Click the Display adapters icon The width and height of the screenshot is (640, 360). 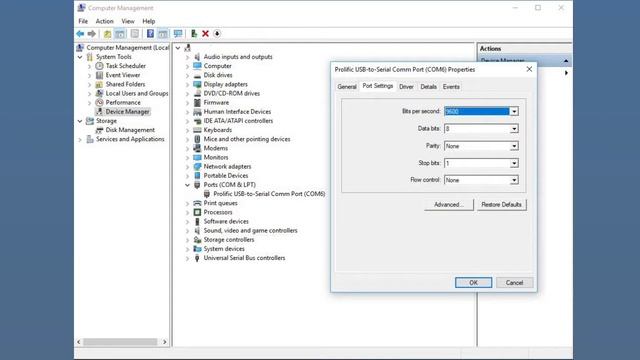click(197, 84)
